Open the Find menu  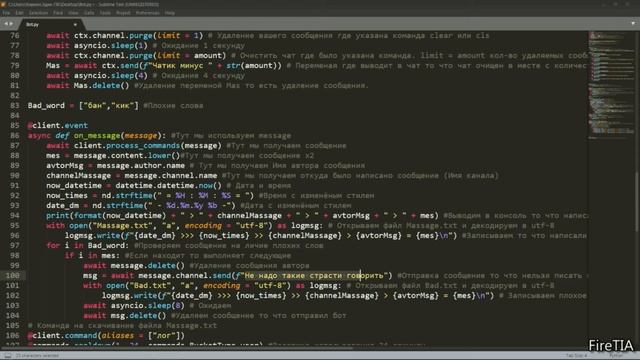[x=58, y=13]
